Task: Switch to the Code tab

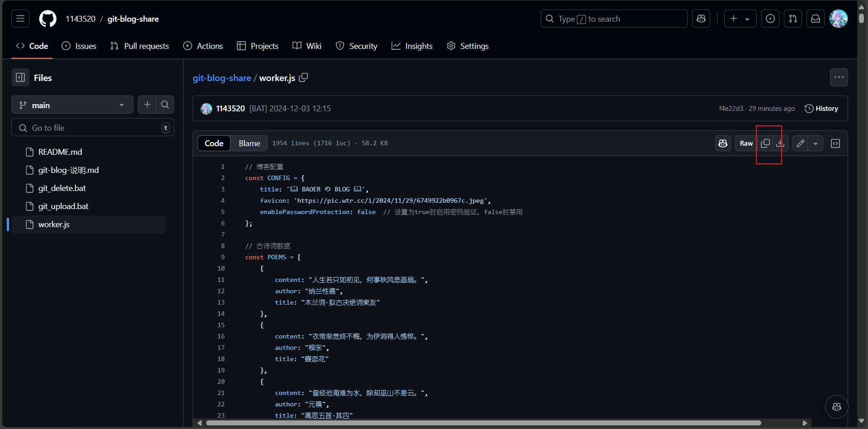Action: tap(32, 46)
